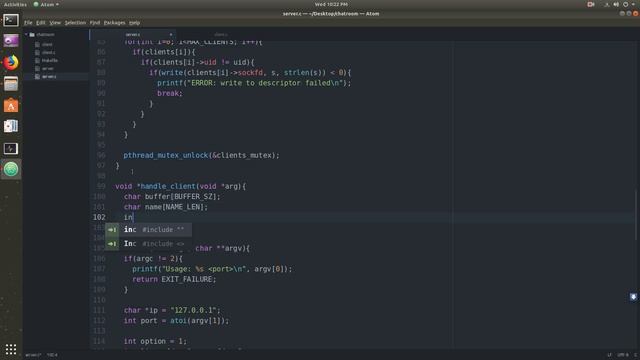Close the server.c tab

point(171,35)
